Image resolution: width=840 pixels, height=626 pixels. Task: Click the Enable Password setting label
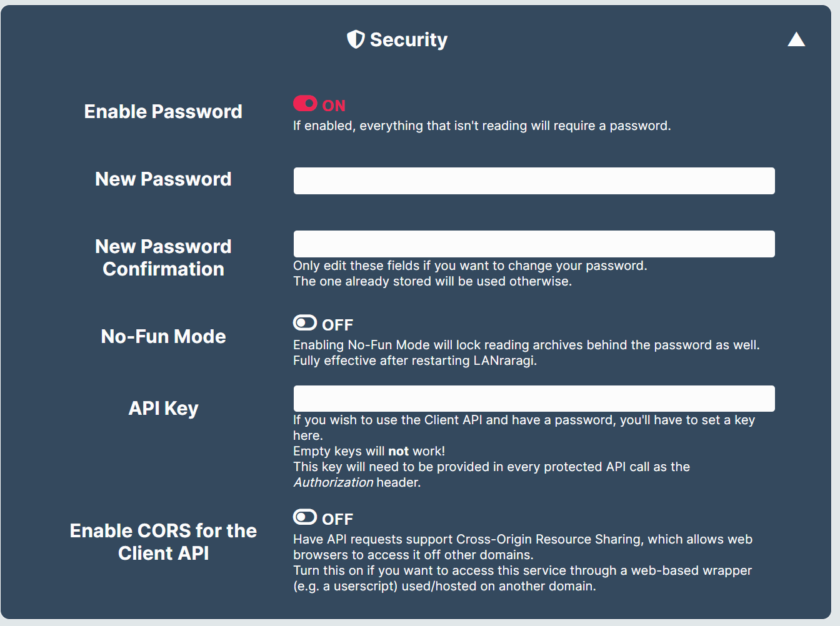(x=163, y=111)
